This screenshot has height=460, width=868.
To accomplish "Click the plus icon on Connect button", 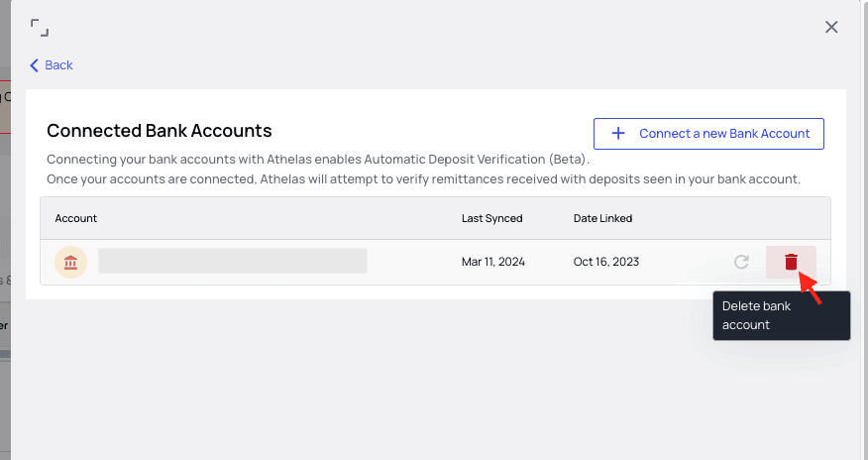I will click(618, 134).
